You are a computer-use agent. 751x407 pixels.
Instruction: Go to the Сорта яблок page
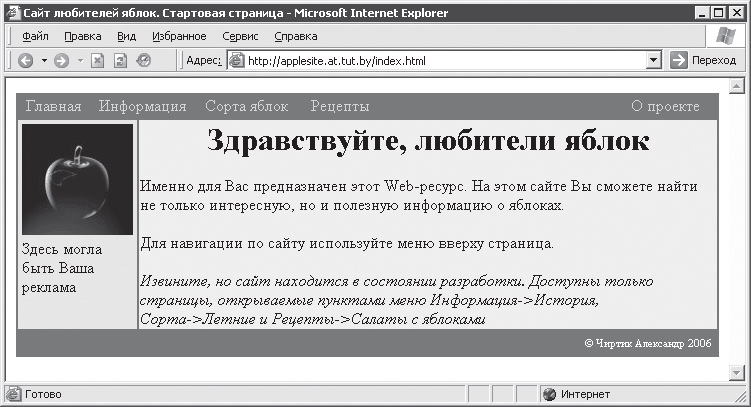coord(246,106)
